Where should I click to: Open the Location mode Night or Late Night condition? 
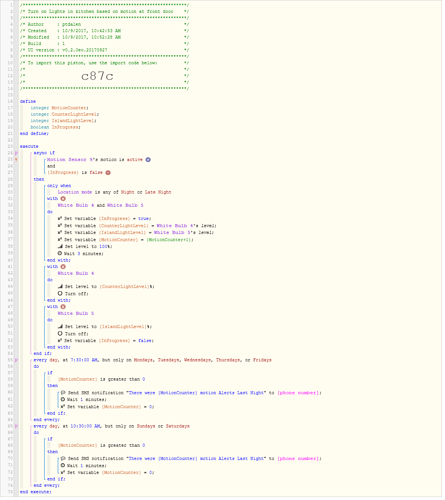click(115, 193)
